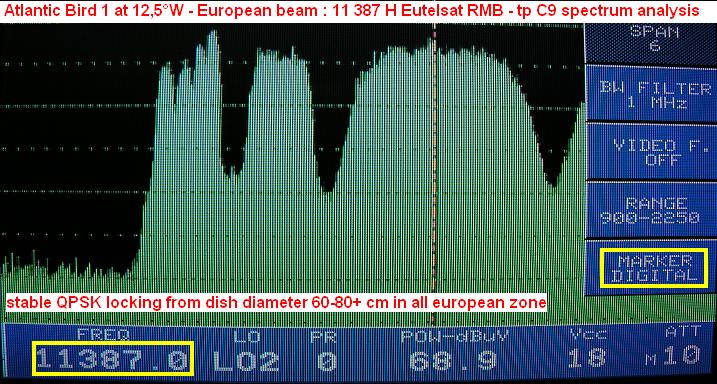Image resolution: width=717 pixels, height=384 pixels.
Task: Toggle the VIDEO F. OFF softkey
Action: click(651, 151)
